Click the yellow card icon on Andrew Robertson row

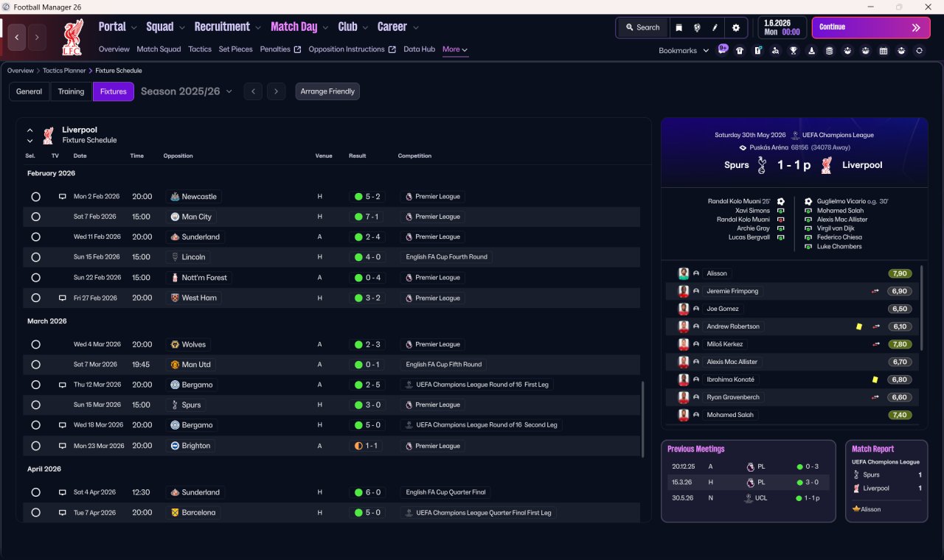point(859,326)
